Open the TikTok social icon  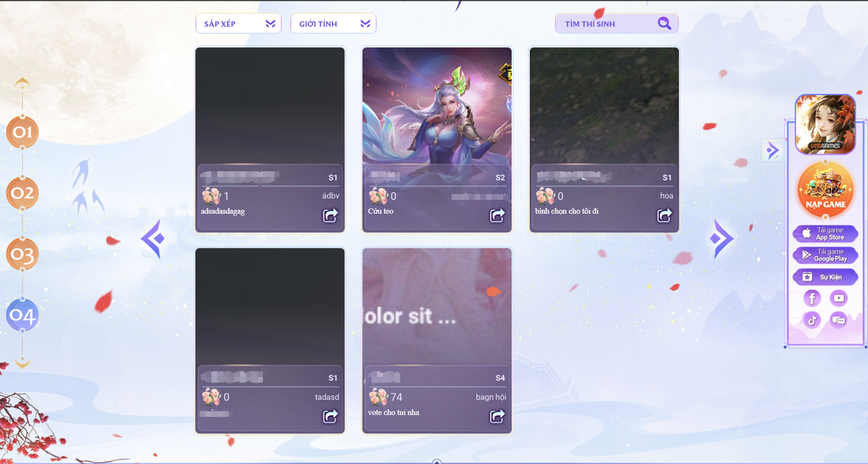pyautogui.click(x=812, y=320)
